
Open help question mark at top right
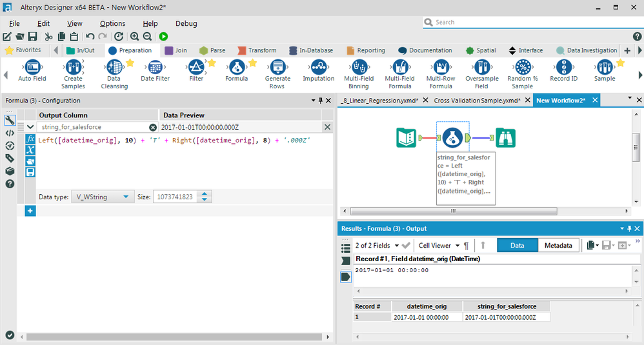point(637,37)
